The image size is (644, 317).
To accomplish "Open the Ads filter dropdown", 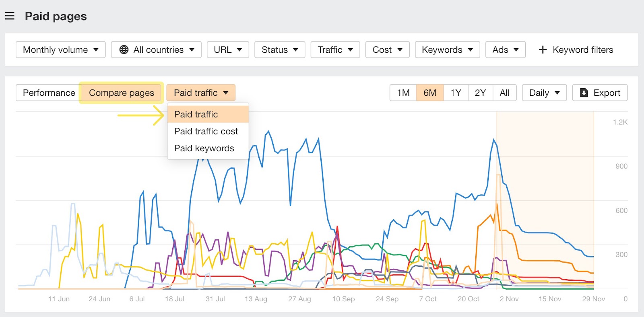I will [x=505, y=49].
